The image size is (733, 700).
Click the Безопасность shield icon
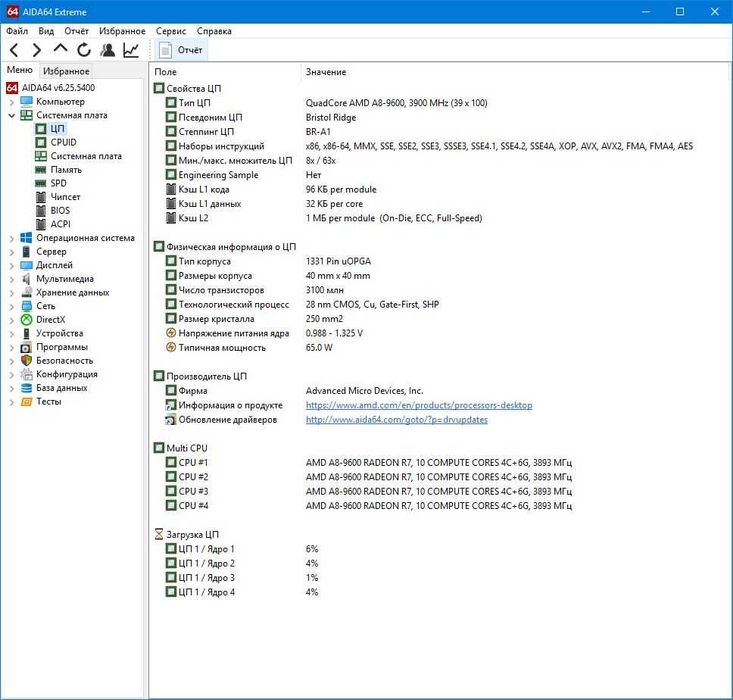point(27,361)
